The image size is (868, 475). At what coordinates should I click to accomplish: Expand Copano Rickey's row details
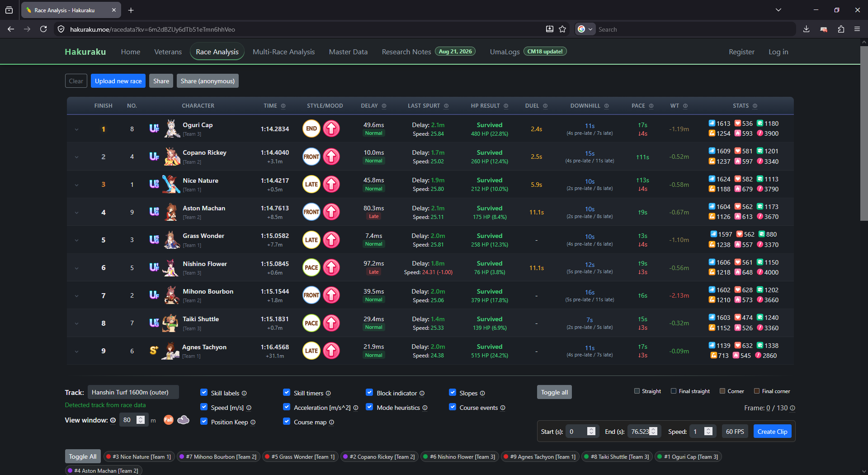(76, 157)
